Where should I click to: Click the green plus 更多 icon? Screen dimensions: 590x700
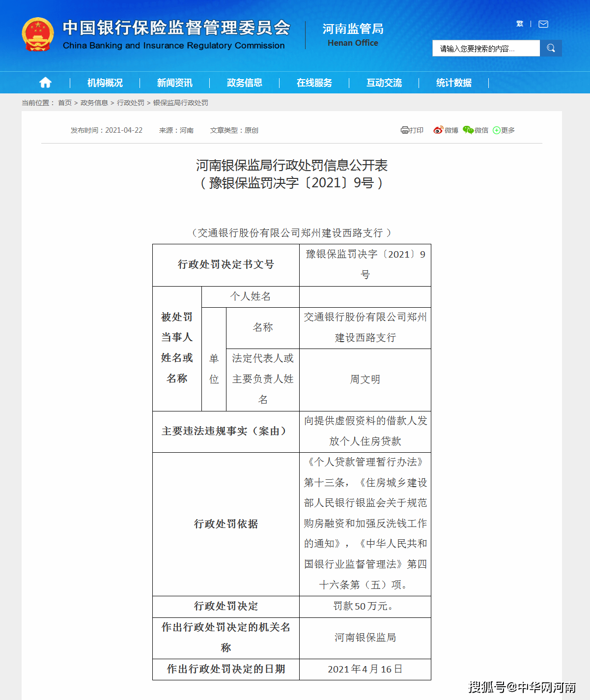tap(497, 130)
